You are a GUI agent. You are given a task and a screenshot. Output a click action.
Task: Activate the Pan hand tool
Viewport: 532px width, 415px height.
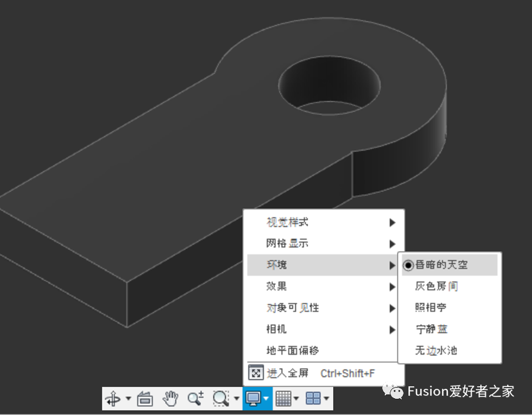coord(170,398)
